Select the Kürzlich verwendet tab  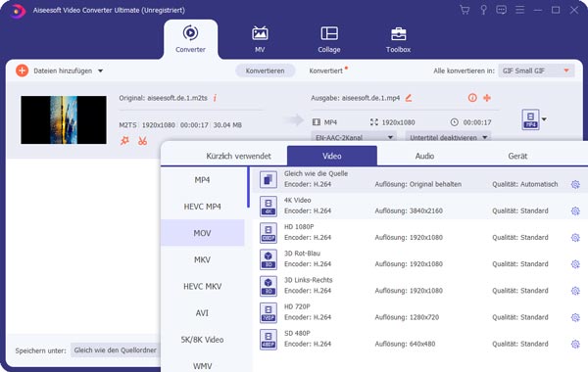238,156
